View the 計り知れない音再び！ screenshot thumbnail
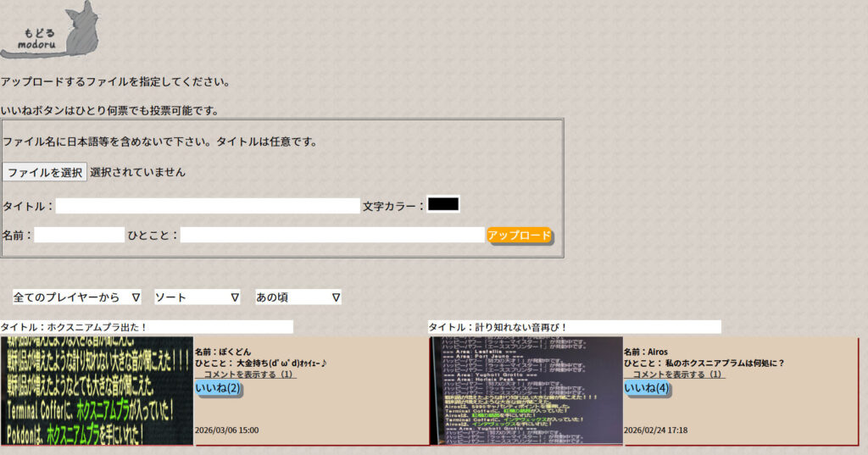The image size is (868, 455). point(526,391)
